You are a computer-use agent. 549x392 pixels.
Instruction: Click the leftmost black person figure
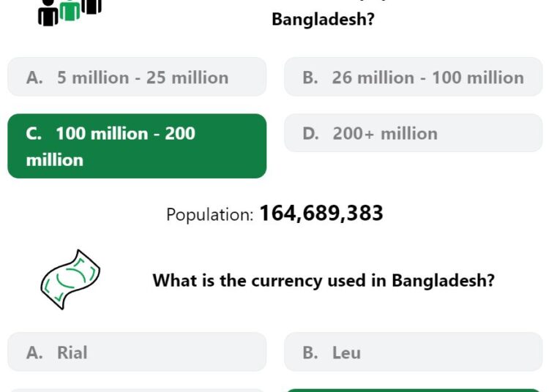[48, 13]
